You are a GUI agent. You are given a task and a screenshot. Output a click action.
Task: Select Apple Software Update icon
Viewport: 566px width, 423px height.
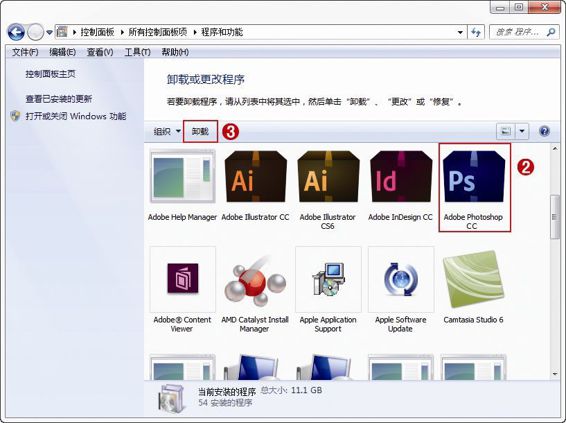tap(401, 280)
